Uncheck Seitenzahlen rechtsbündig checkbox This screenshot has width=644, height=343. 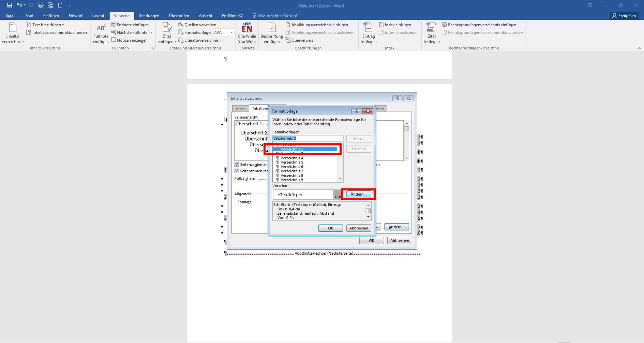tap(237, 171)
